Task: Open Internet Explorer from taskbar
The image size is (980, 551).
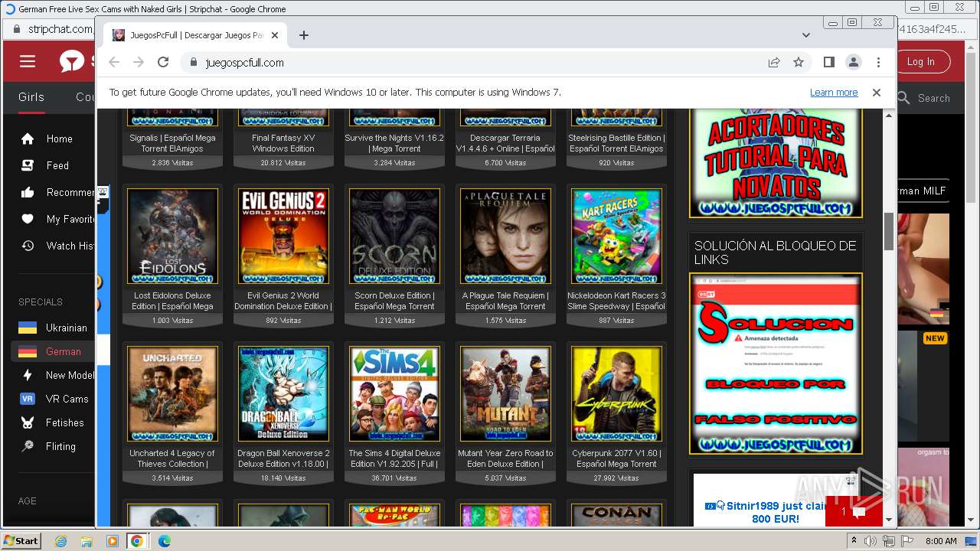Action: coord(61,541)
